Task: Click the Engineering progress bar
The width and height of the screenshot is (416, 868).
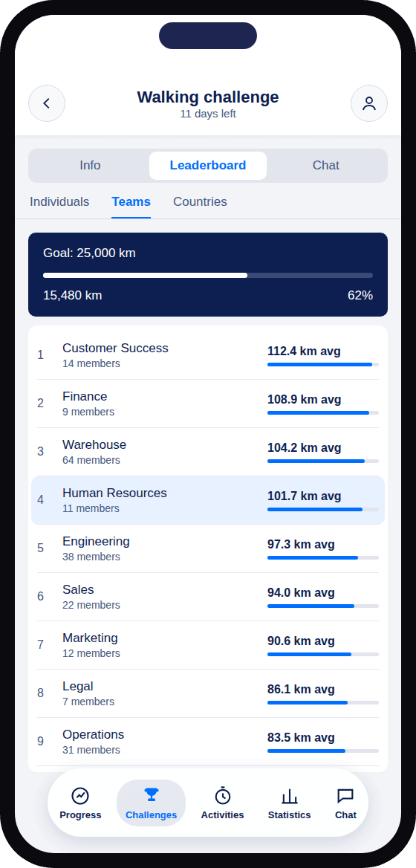Action: [x=323, y=557]
